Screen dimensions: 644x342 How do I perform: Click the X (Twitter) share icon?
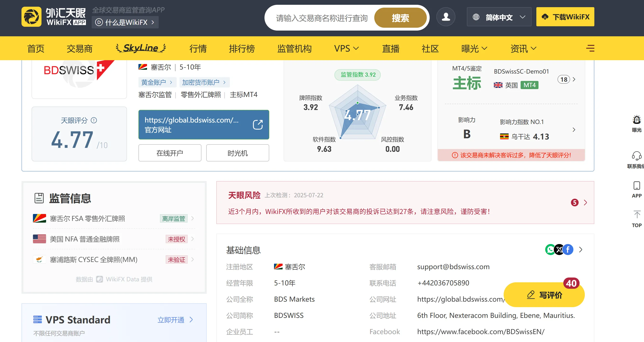559,249
